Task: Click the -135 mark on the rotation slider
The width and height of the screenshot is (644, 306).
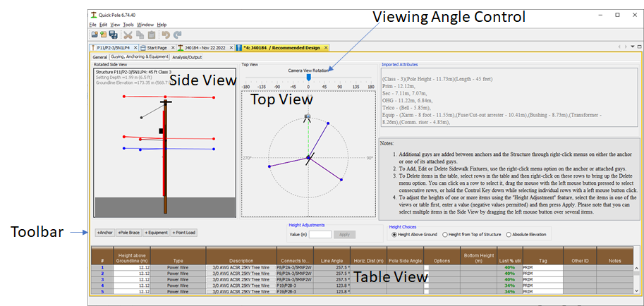Action: click(262, 87)
